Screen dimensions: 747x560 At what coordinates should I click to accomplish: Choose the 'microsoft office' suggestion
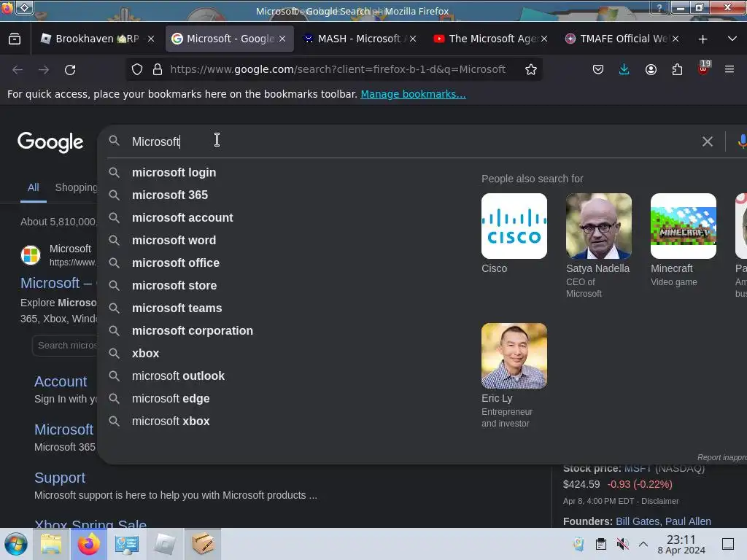(175, 262)
